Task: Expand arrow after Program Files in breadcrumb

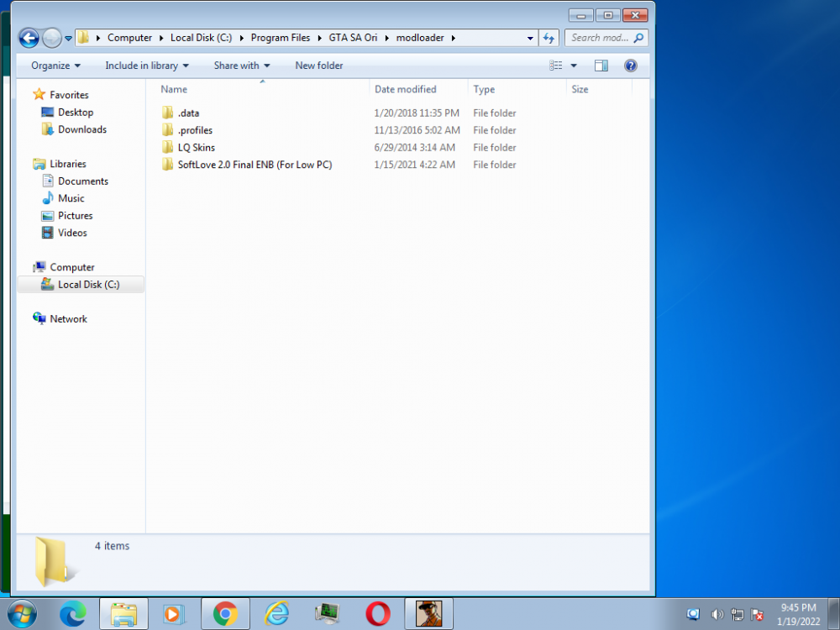Action: point(319,38)
